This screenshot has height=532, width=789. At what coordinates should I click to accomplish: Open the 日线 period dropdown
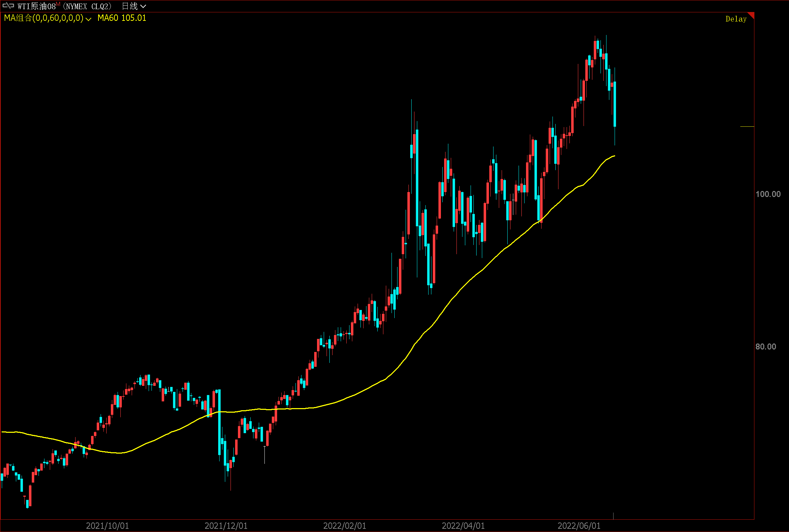pos(134,6)
